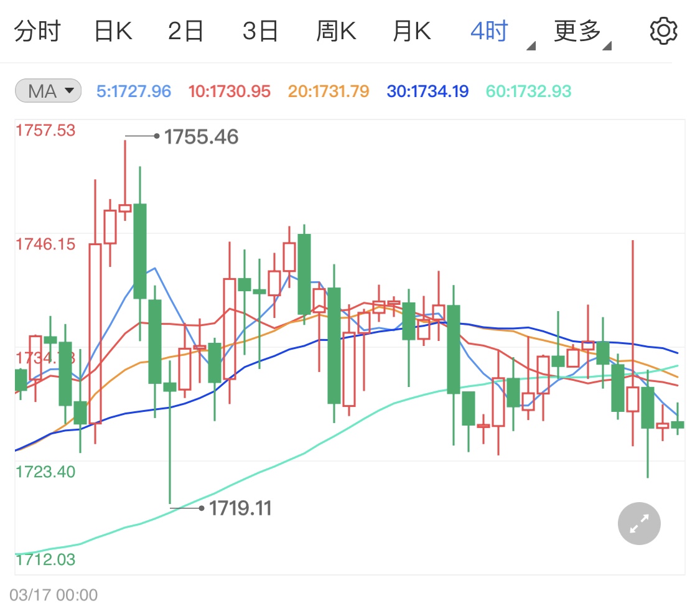The image size is (700, 611).
Task: Click the MA60 value 60:1732.93
Action: [528, 91]
